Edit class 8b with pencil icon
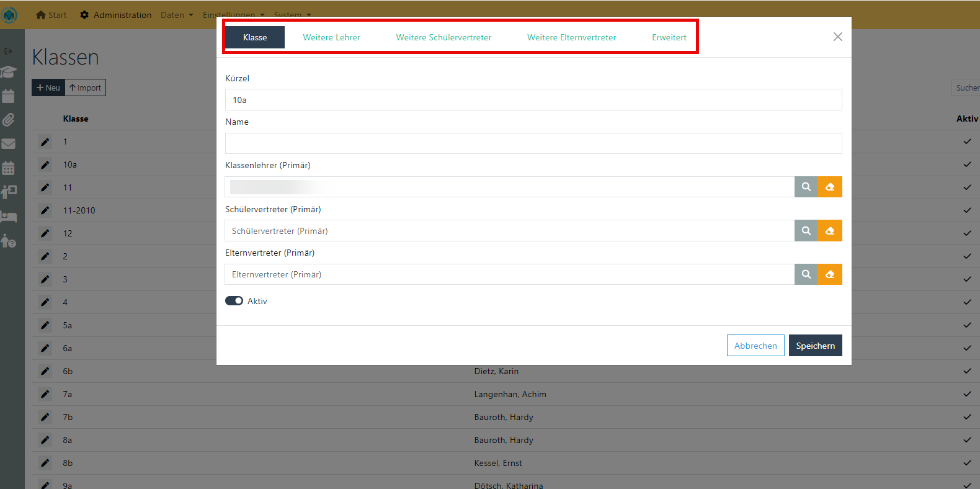The height and width of the screenshot is (489, 980). pos(45,464)
